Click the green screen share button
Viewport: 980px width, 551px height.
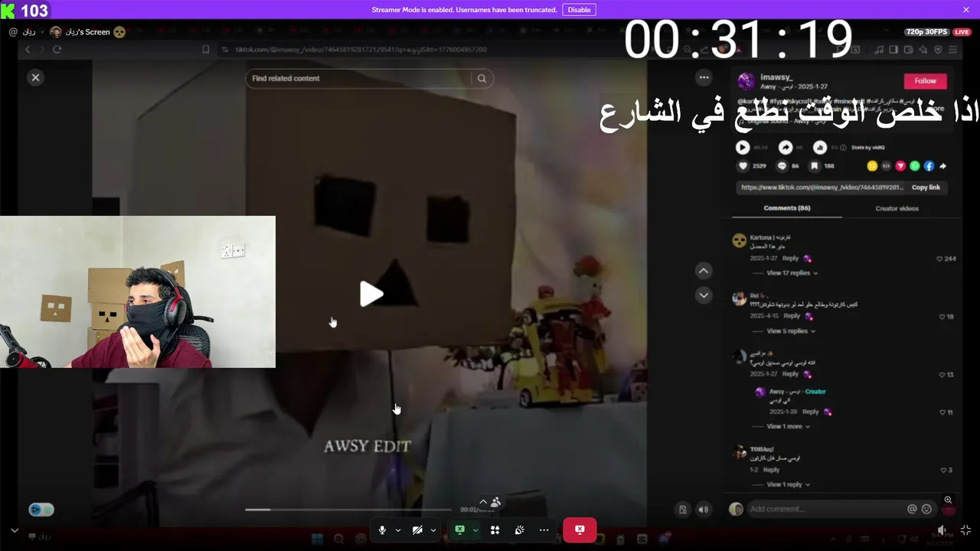(x=459, y=530)
